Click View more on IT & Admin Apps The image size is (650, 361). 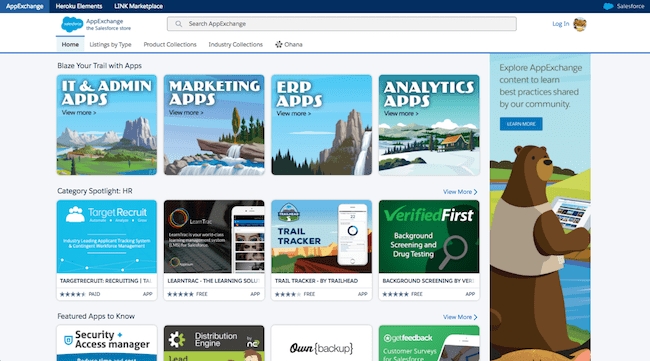[x=79, y=113]
